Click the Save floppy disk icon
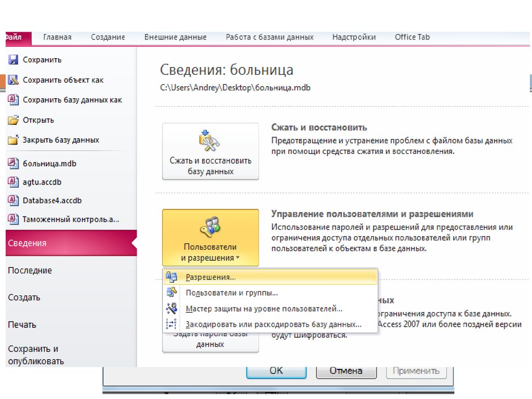Screen dimensions: 532x399 14,60
